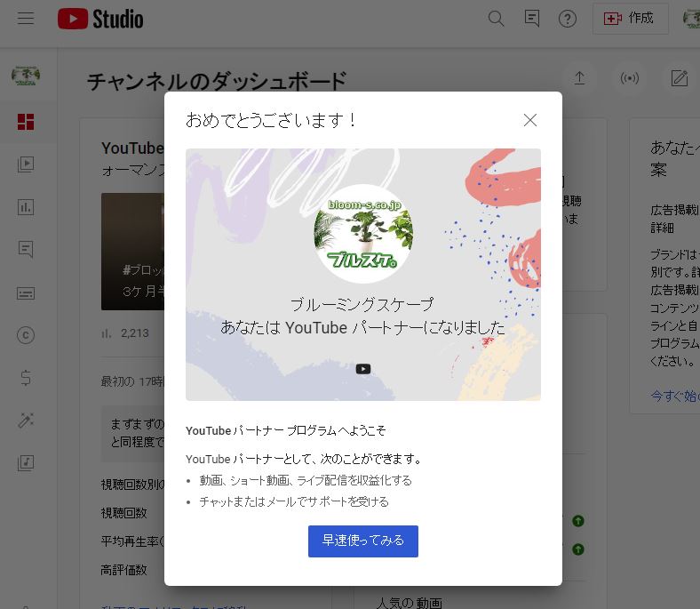Open the Copyright icon in sidebar
Screen dimensions: 700x609
pos(26,335)
